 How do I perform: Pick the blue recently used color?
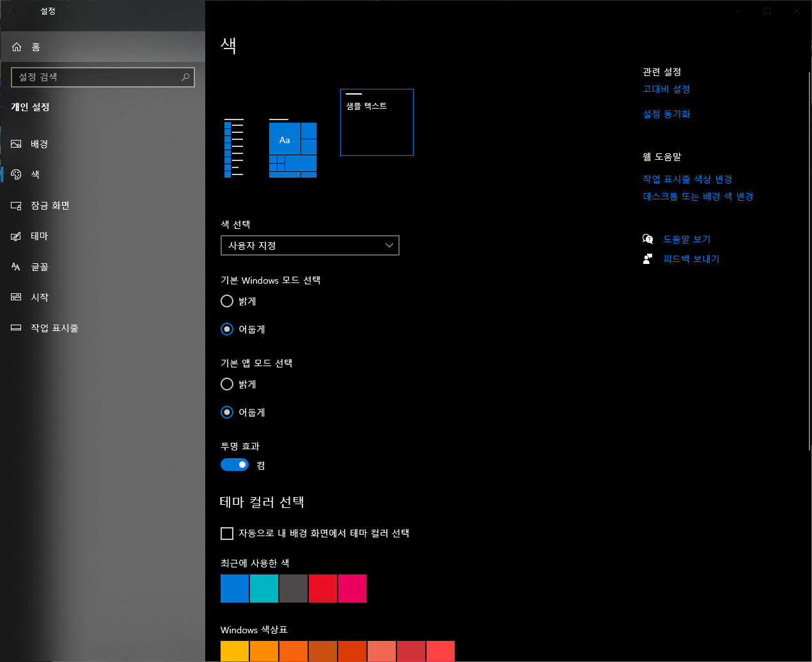235,589
